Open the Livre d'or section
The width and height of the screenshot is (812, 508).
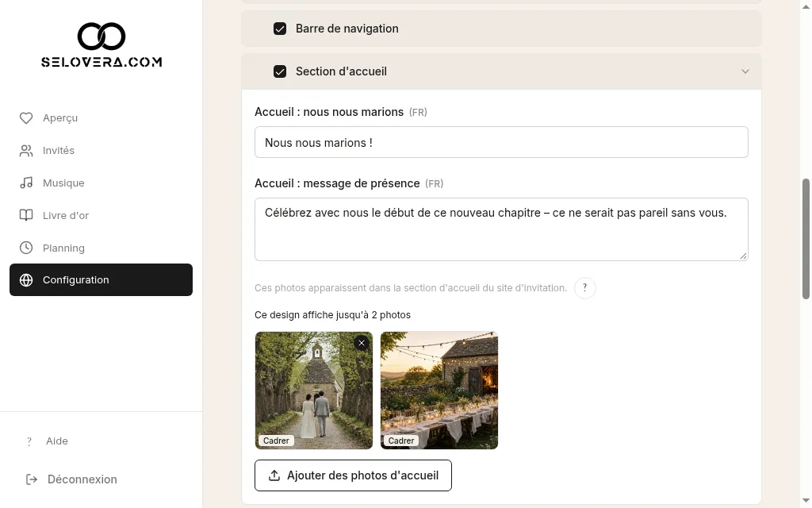coord(101,215)
